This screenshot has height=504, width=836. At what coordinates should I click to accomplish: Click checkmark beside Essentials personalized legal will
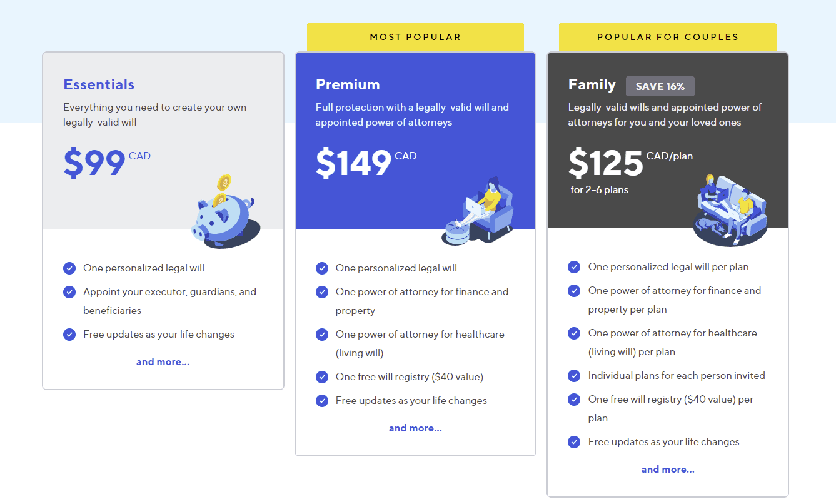(x=69, y=268)
